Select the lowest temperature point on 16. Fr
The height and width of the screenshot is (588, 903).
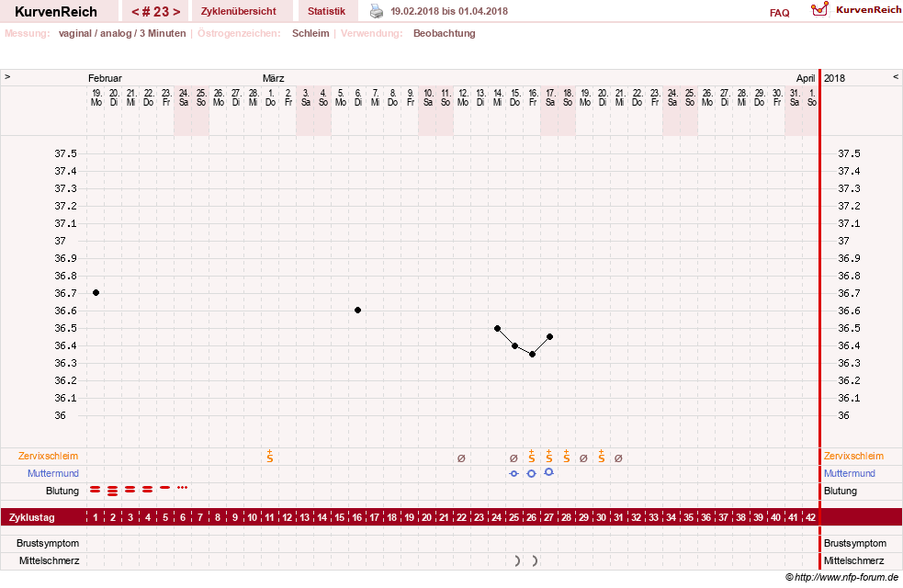[532, 355]
